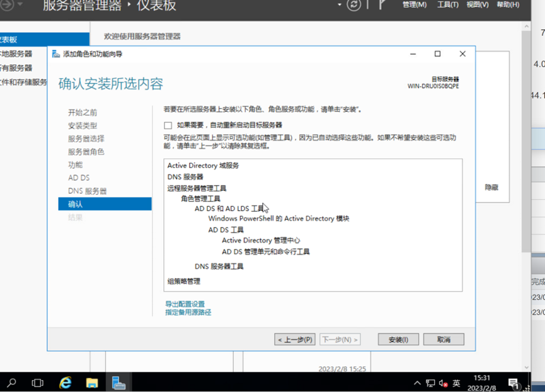
Task: Open the 视图(V) menu
Action: point(478,4)
